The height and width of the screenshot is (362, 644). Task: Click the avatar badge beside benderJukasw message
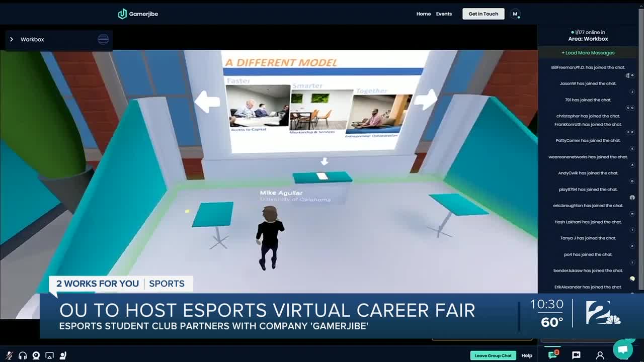(x=632, y=279)
